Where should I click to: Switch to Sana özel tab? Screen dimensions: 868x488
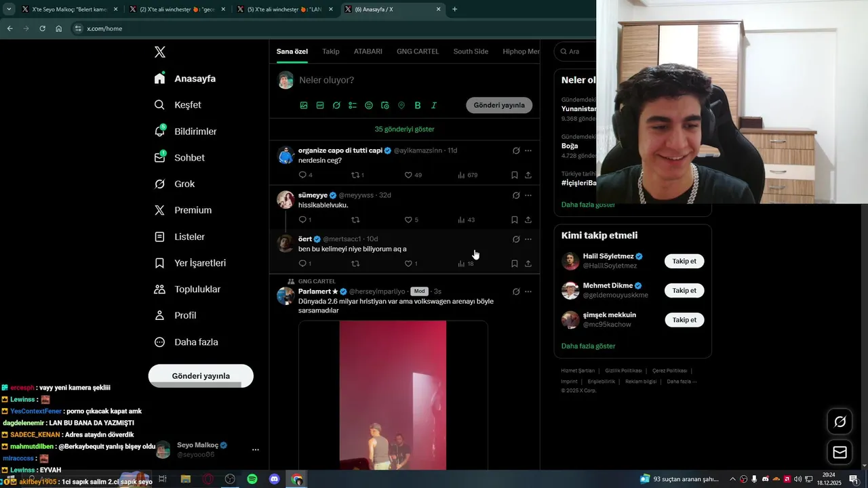tap(292, 52)
